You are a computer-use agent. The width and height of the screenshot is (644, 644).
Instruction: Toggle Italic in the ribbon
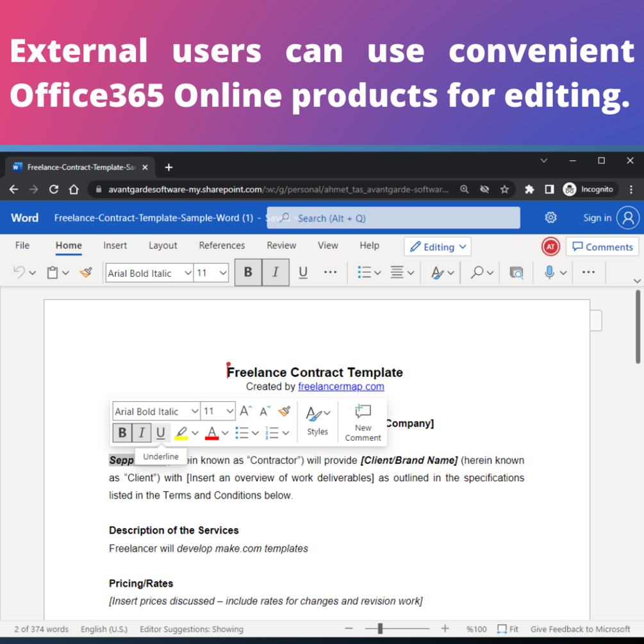click(x=276, y=272)
